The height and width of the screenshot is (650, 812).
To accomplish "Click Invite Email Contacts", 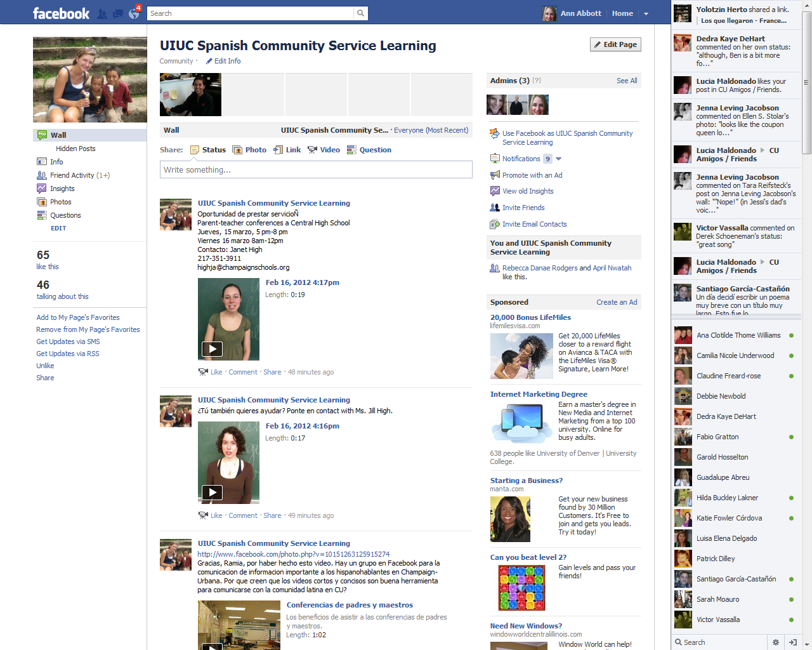I will pos(535,224).
